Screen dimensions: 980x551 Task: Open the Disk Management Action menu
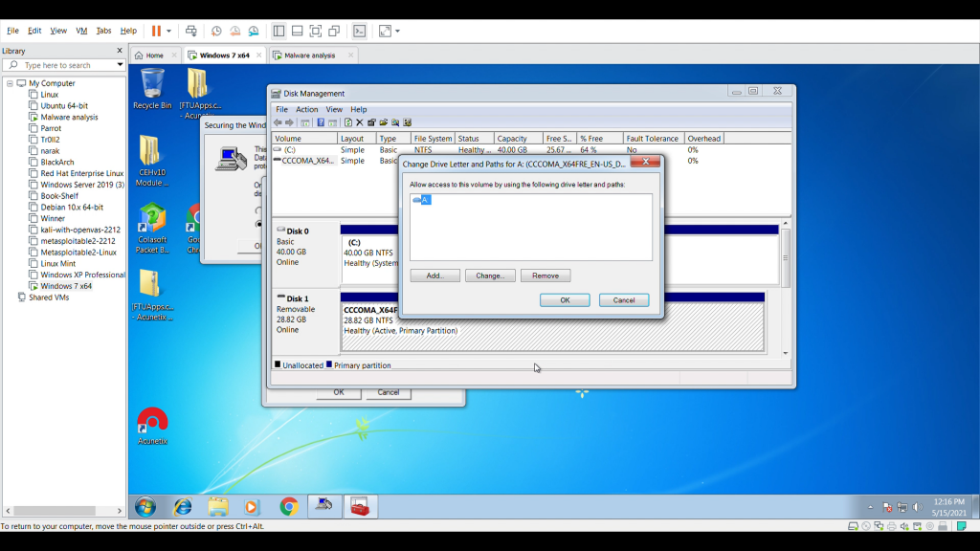[x=307, y=109]
